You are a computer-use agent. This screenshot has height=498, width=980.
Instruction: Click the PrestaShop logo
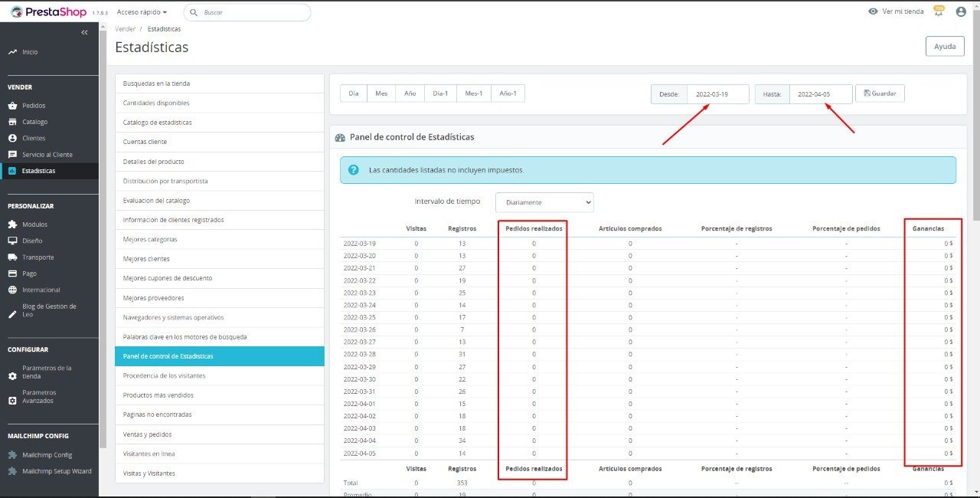click(48, 11)
